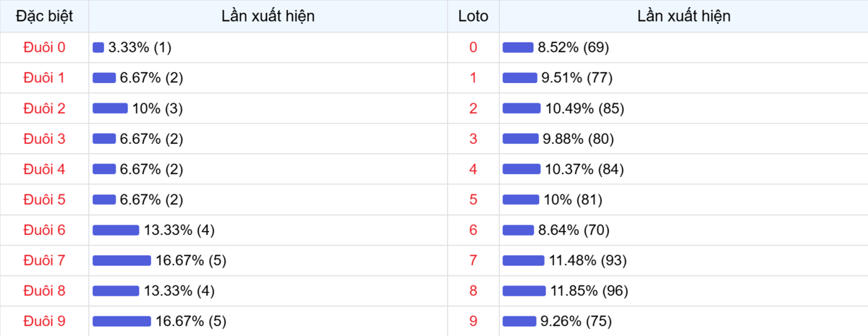Image resolution: width=868 pixels, height=336 pixels.
Task: Click the 13.33% bar for Đuôi 6
Action: coord(116,231)
